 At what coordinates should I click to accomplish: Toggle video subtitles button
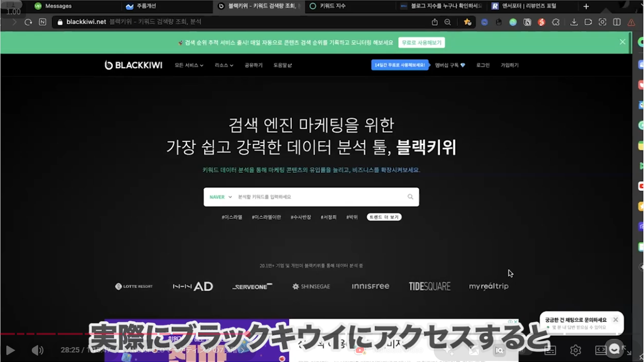point(550,350)
